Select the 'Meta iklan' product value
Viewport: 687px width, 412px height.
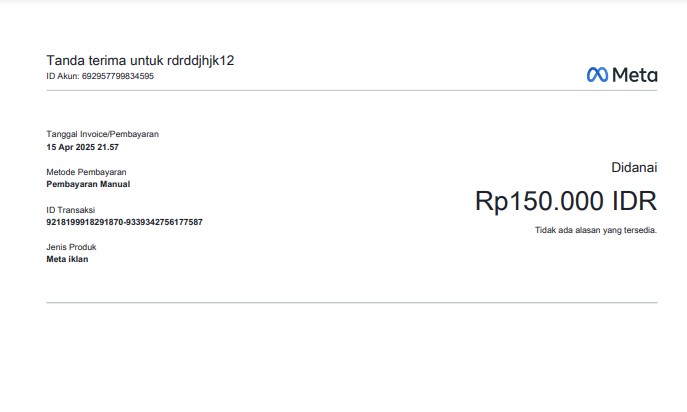tap(67, 259)
